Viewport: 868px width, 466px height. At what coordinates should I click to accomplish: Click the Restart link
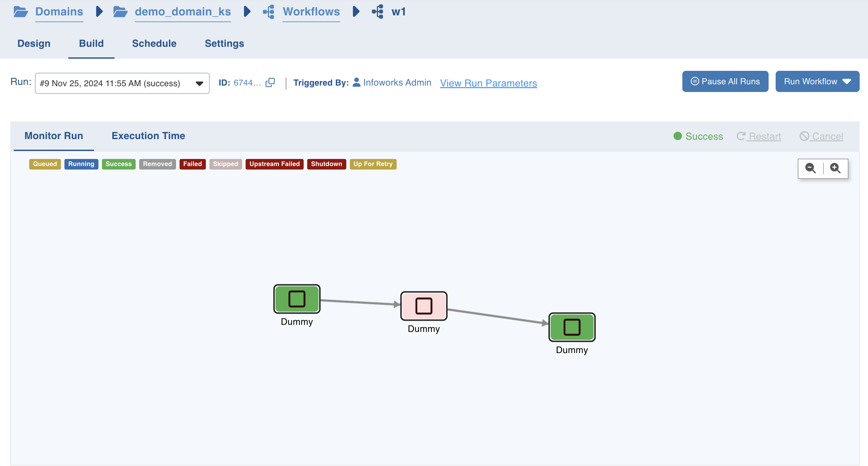(759, 136)
